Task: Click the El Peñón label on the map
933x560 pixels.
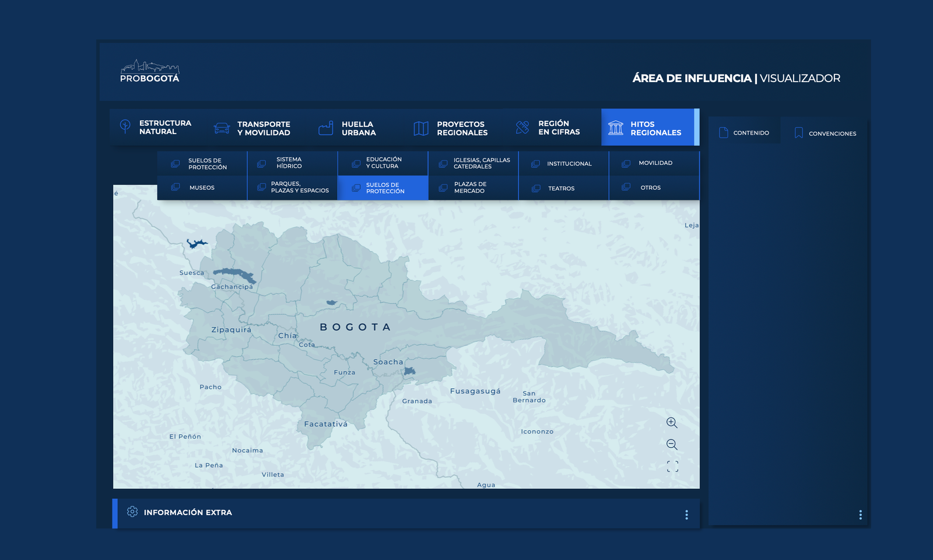Action: point(185,436)
